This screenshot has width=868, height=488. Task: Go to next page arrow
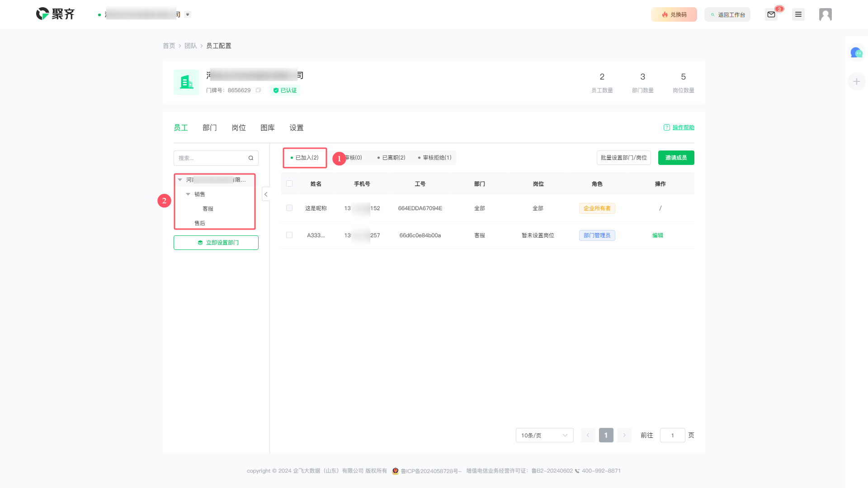pos(624,435)
